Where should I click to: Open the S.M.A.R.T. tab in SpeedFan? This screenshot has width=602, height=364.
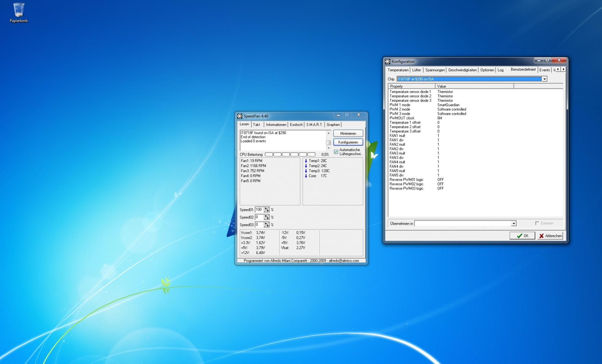coord(314,125)
